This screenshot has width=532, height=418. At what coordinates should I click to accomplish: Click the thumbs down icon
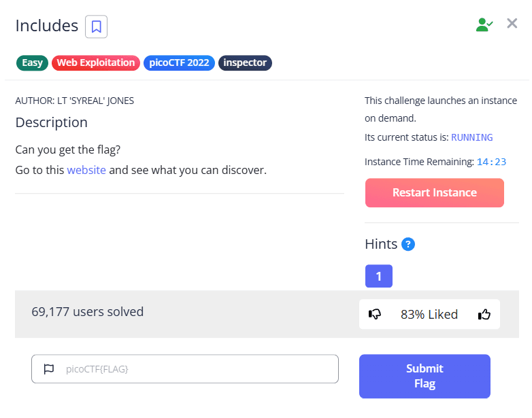click(375, 314)
